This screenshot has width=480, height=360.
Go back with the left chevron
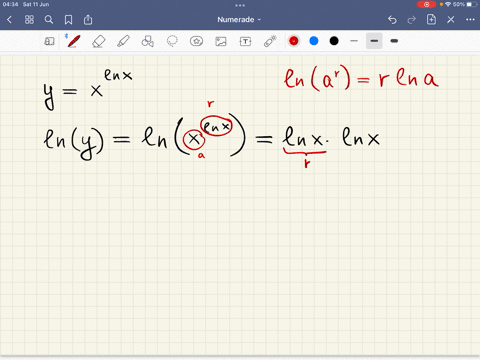click(9, 20)
